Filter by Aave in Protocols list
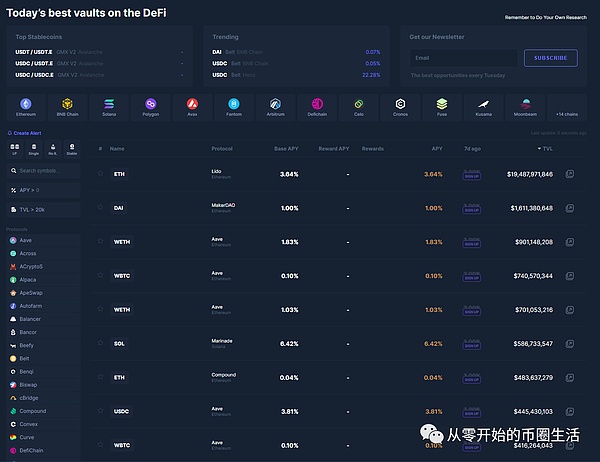The width and height of the screenshot is (600, 462). click(25, 240)
